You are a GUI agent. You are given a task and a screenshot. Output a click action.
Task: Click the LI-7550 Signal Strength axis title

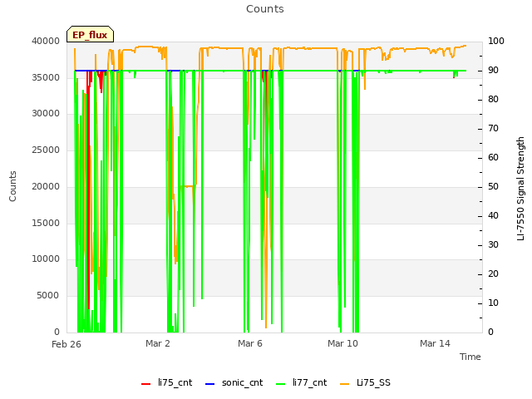click(520, 189)
